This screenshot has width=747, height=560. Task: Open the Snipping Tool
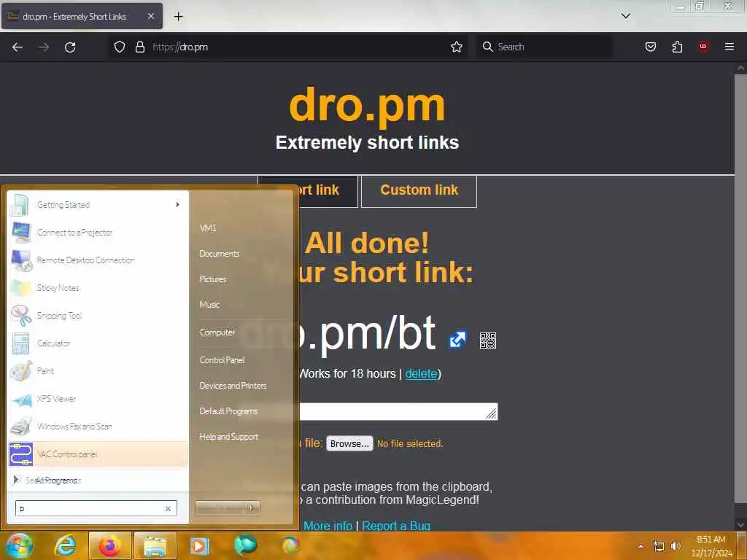97,315
